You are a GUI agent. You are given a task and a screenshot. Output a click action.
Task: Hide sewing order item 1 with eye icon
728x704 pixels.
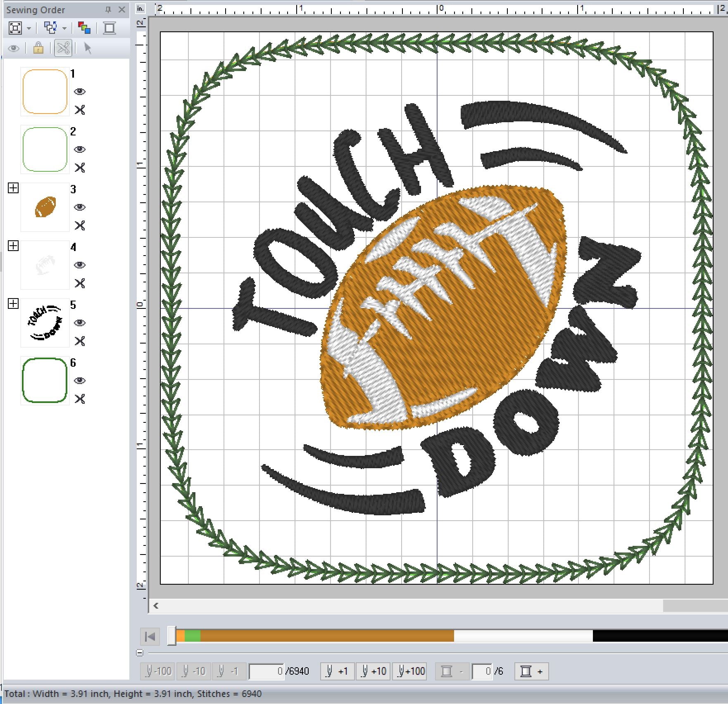point(80,92)
